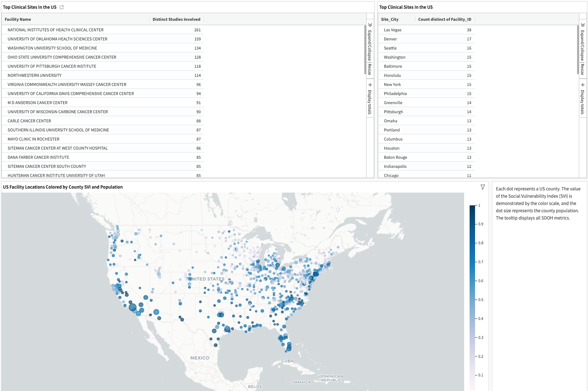
Task: Select Baton Rouge city row
Action: (426, 157)
